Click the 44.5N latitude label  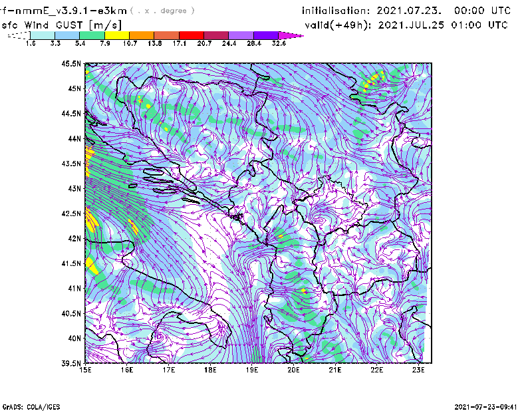[x=71, y=113]
